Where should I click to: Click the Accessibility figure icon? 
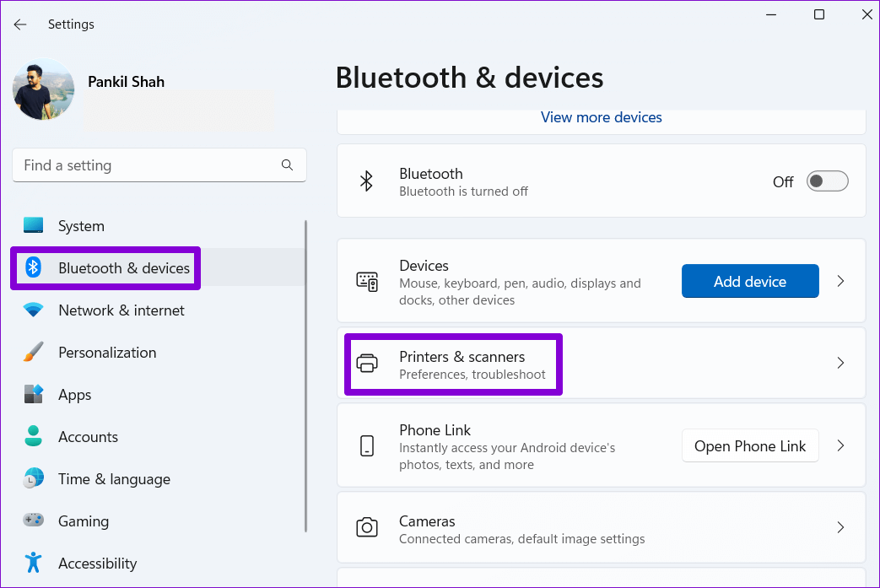click(34, 563)
